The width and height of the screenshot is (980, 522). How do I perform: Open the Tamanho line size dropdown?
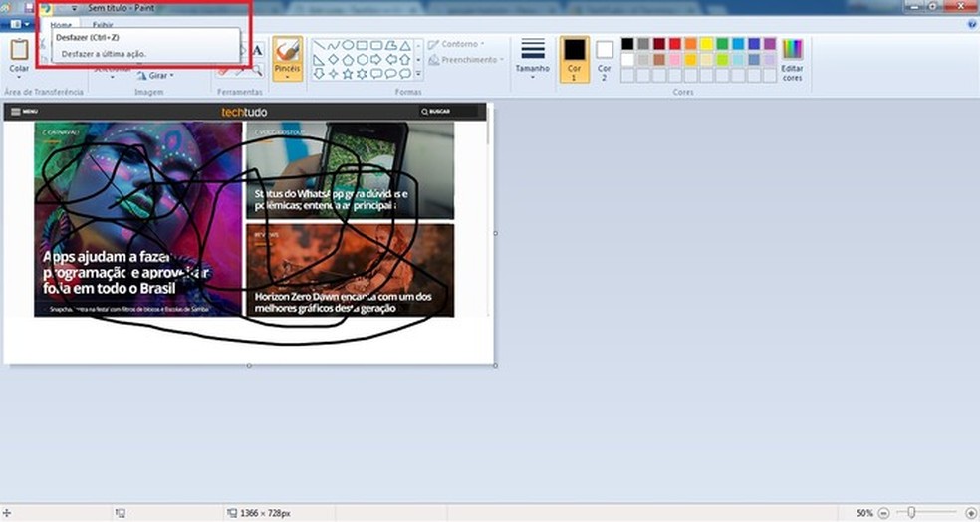[533, 59]
